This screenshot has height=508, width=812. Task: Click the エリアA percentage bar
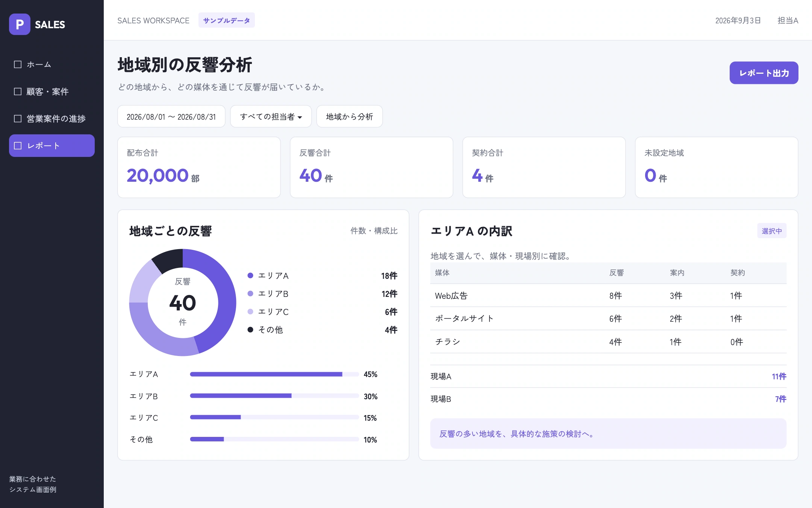tap(274, 374)
